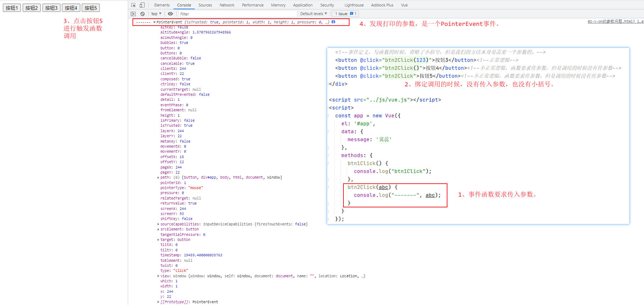Expand the [[Prototype]] entry
This screenshot has width=644, height=305.
pos(158,302)
